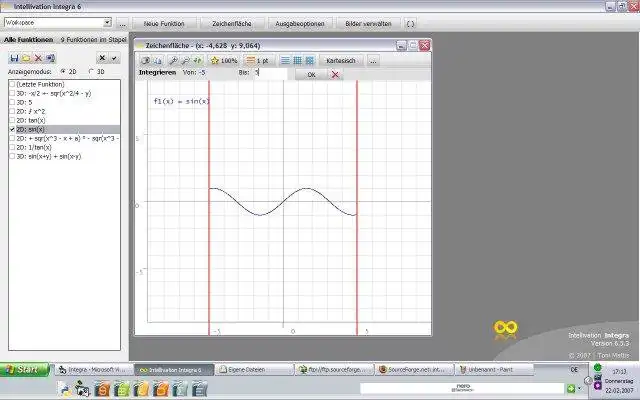This screenshot has width=640, height=400.
Task: Select the full grid icon
Action: (x=298, y=60)
